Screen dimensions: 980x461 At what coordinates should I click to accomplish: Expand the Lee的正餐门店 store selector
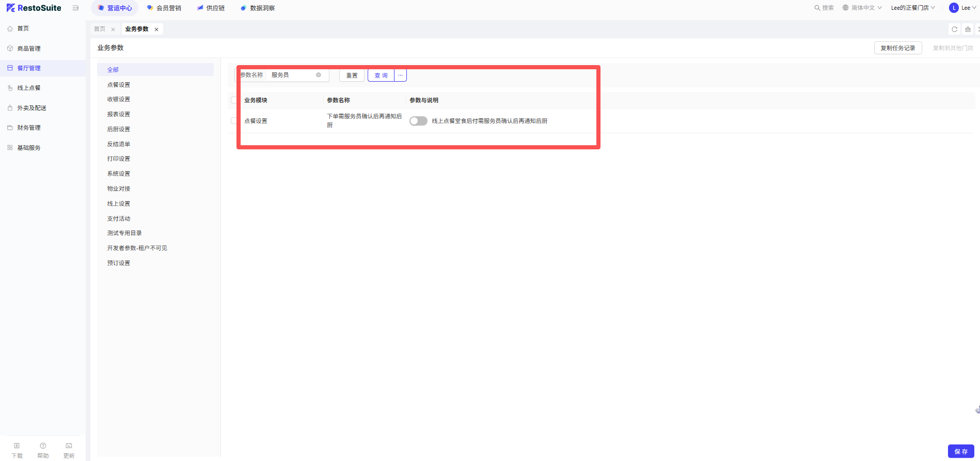click(x=912, y=8)
